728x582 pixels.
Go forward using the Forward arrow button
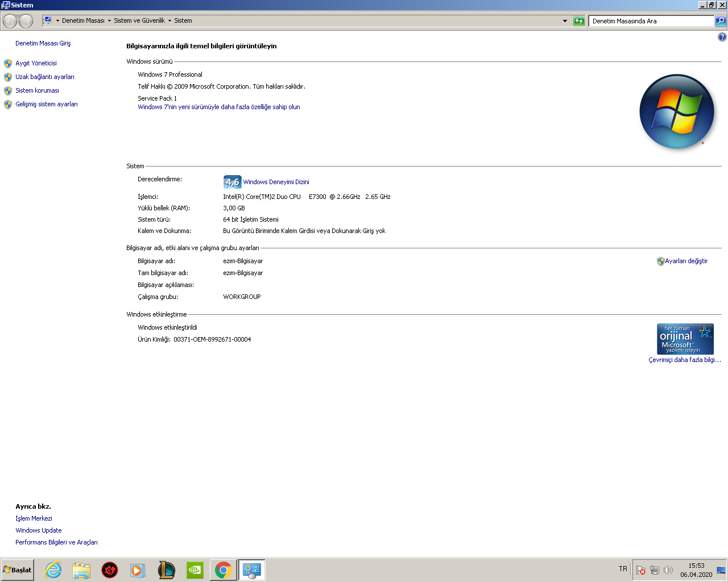tap(26, 21)
